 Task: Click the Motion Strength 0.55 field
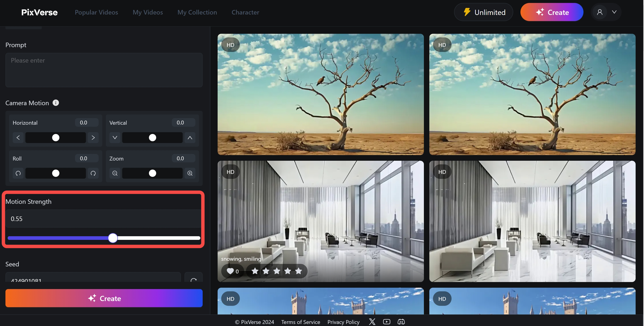coord(104,219)
